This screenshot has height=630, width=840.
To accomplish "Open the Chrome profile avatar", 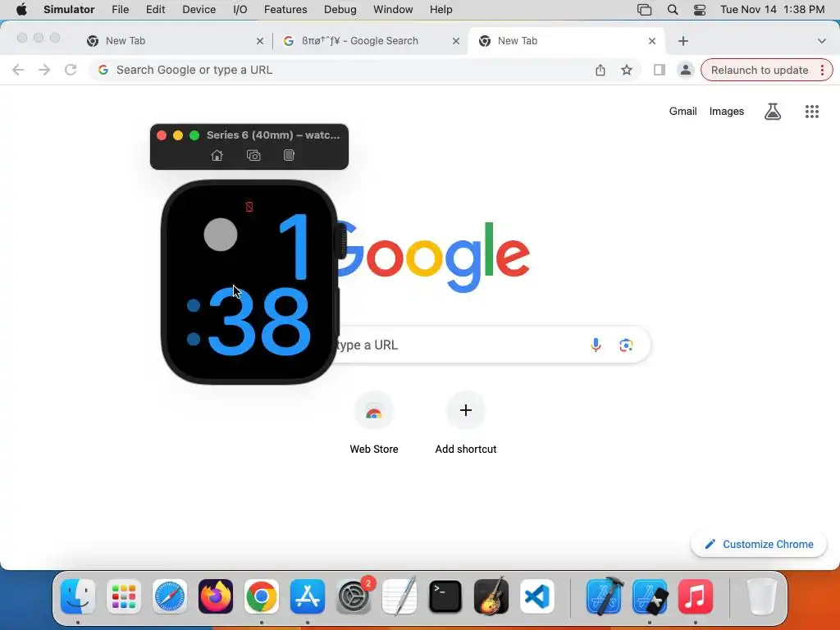I will (x=685, y=70).
